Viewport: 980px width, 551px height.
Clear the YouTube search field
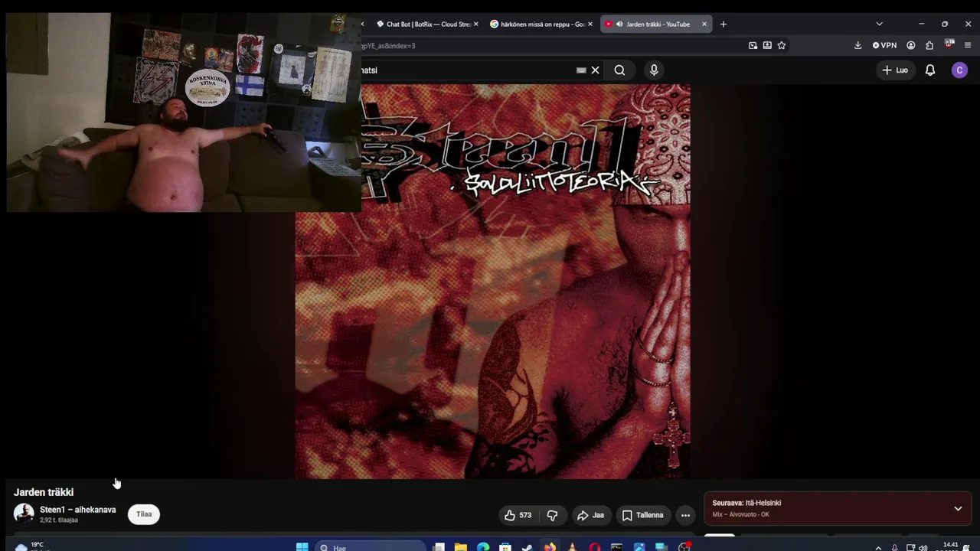coord(595,70)
